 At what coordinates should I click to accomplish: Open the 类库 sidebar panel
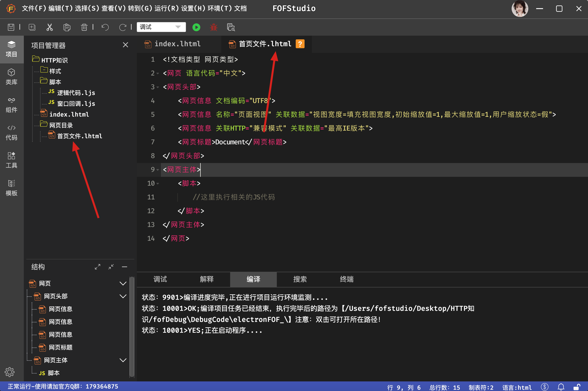click(12, 77)
